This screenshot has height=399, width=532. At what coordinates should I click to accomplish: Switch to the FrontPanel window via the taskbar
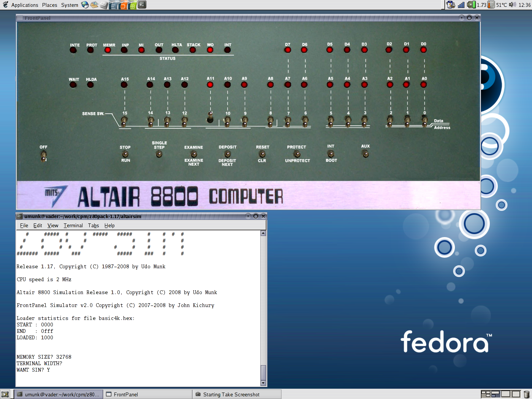click(x=147, y=394)
